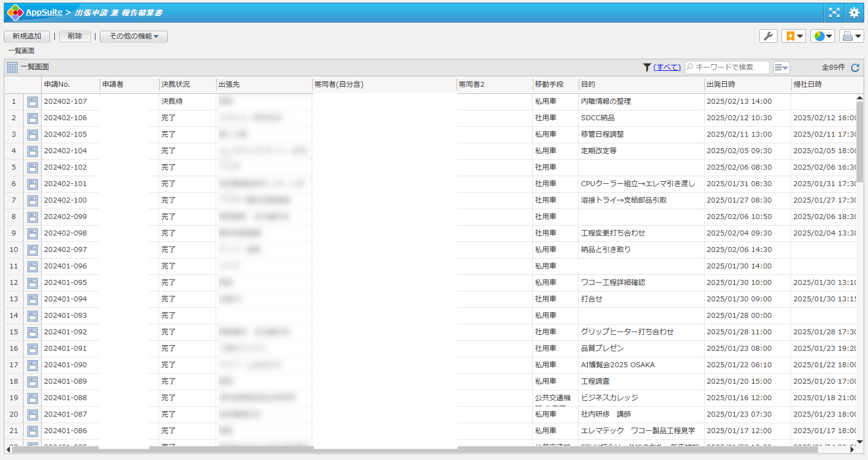Open the settings gear icon

854,13
